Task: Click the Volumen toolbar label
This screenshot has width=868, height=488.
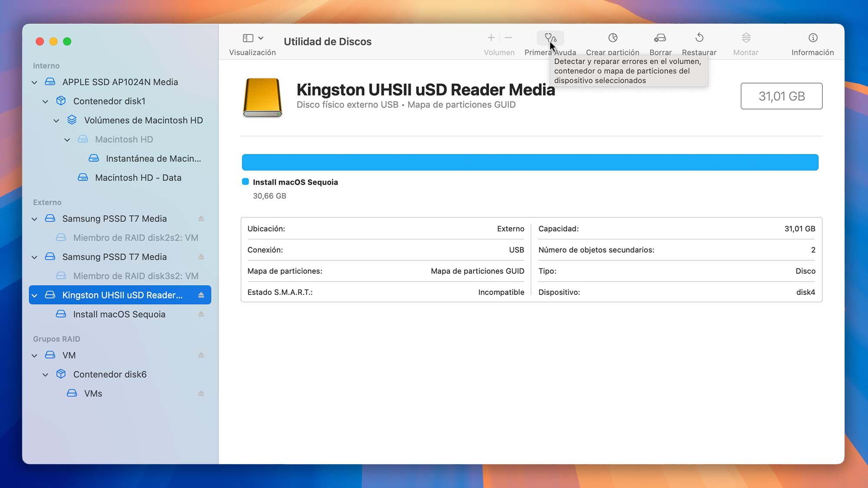Action: point(499,52)
